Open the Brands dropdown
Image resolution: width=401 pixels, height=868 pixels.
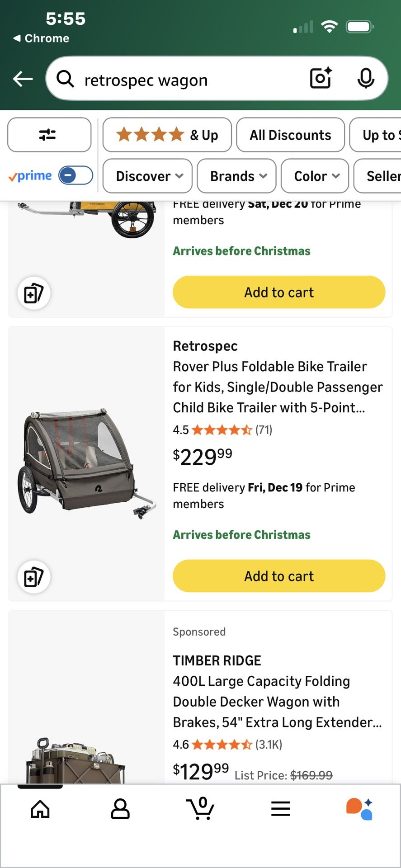[x=236, y=176]
